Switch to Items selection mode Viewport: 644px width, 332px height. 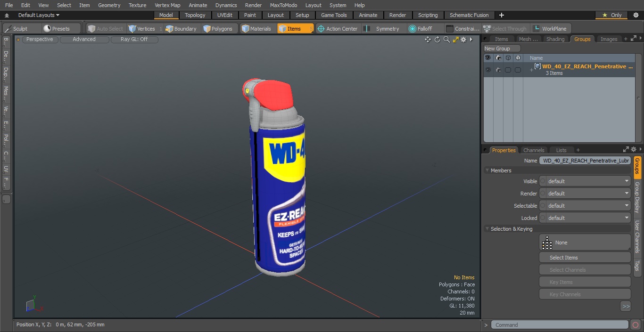click(x=296, y=29)
